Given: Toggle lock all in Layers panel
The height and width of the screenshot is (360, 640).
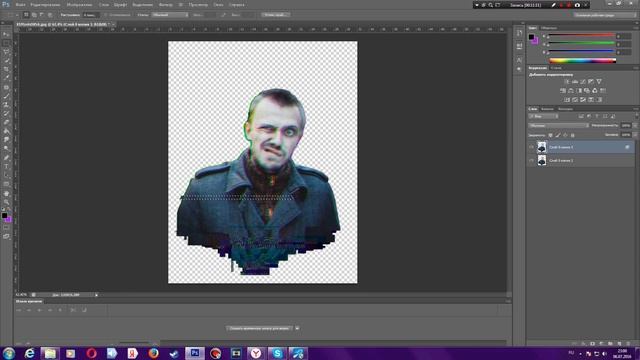Looking at the screenshot, I should [x=572, y=135].
